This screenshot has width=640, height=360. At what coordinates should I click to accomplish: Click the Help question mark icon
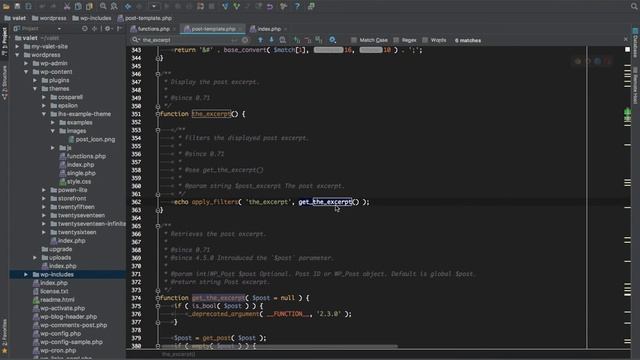tap(297, 6)
